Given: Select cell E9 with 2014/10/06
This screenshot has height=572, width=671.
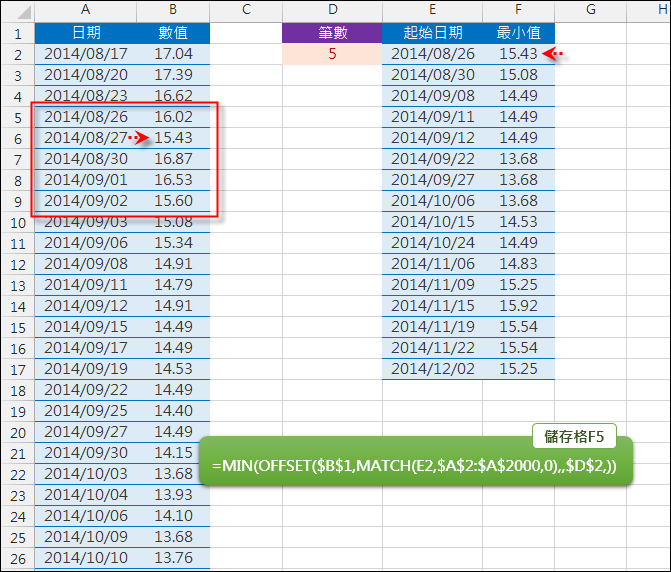Looking at the screenshot, I should pos(432,201).
